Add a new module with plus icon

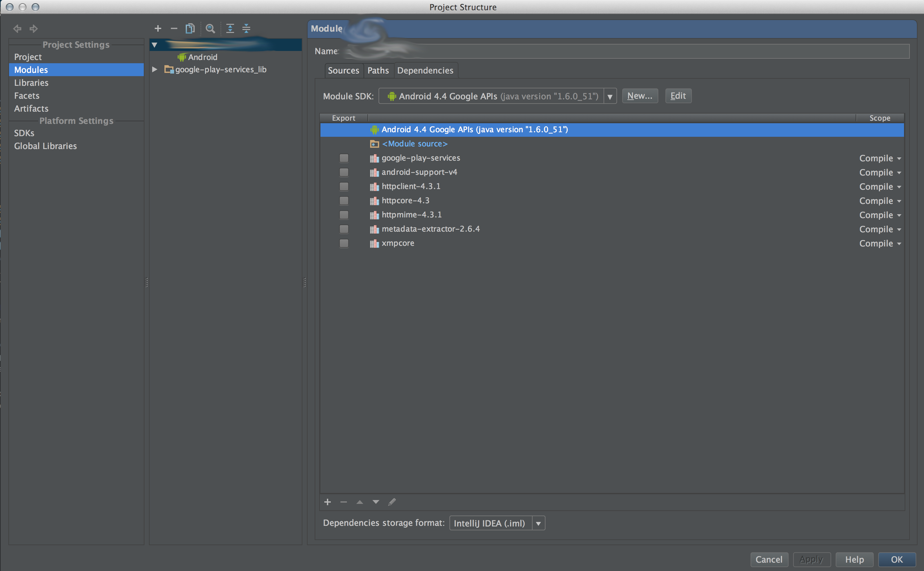158,28
